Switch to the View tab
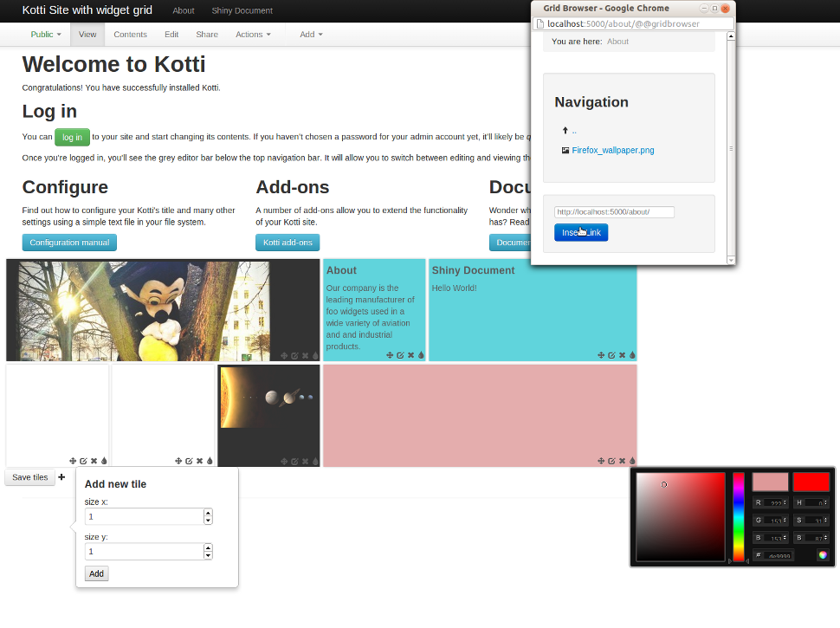 pyautogui.click(x=87, y=35)
